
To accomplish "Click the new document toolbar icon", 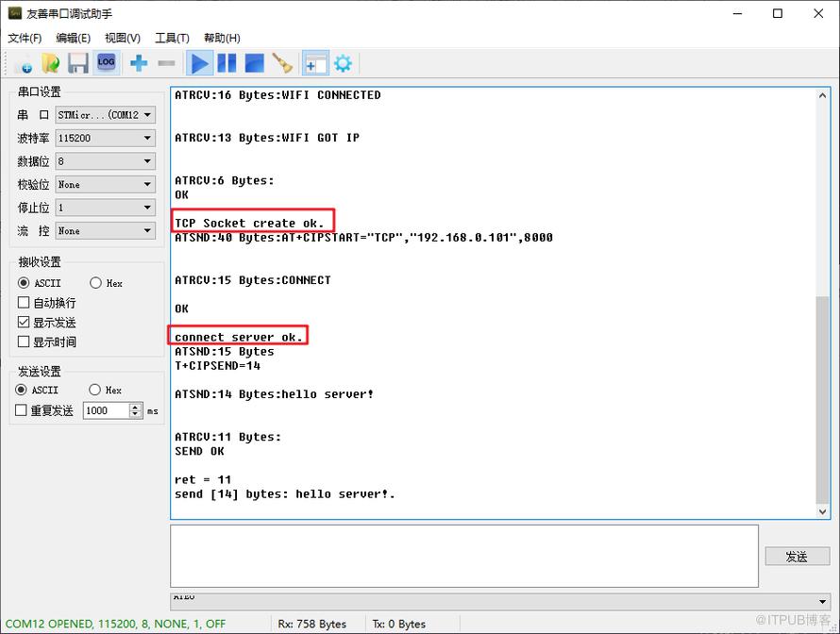I will [x=24, y=64].
